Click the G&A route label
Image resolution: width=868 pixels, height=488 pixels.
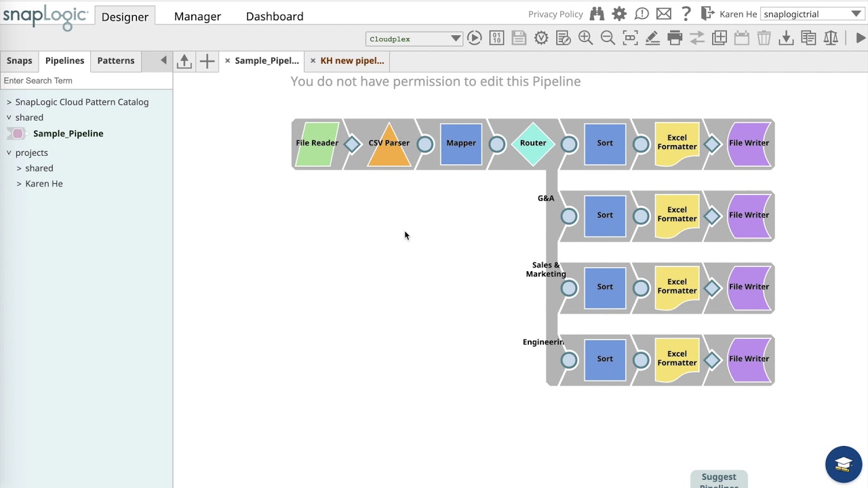coord(546,198)
